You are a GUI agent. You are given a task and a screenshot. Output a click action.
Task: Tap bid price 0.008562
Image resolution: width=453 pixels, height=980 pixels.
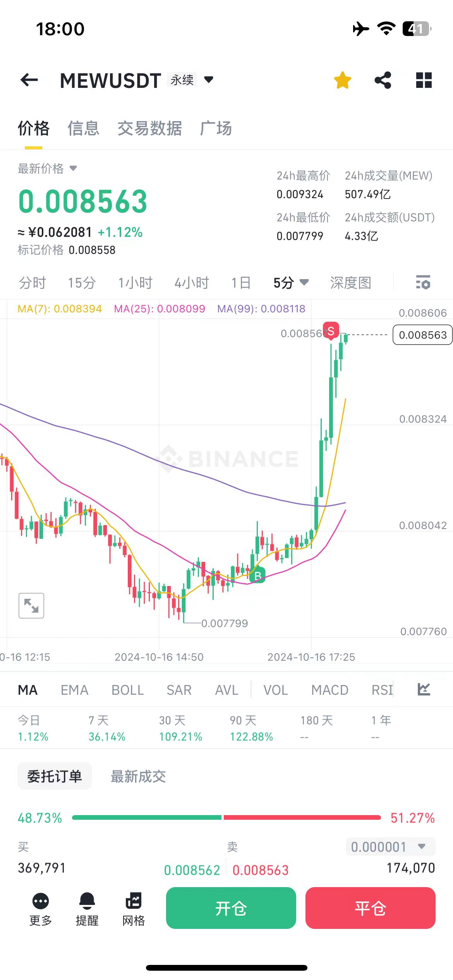point(192,870)
